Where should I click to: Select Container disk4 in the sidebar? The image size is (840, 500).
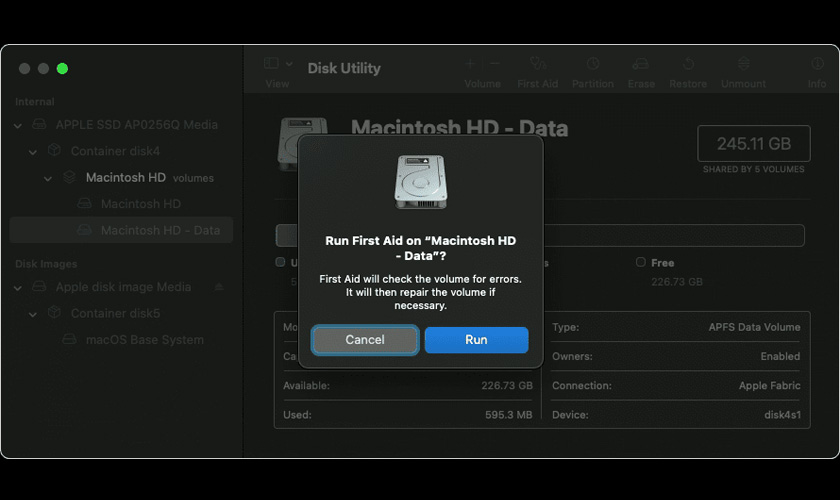click(115, 151)
